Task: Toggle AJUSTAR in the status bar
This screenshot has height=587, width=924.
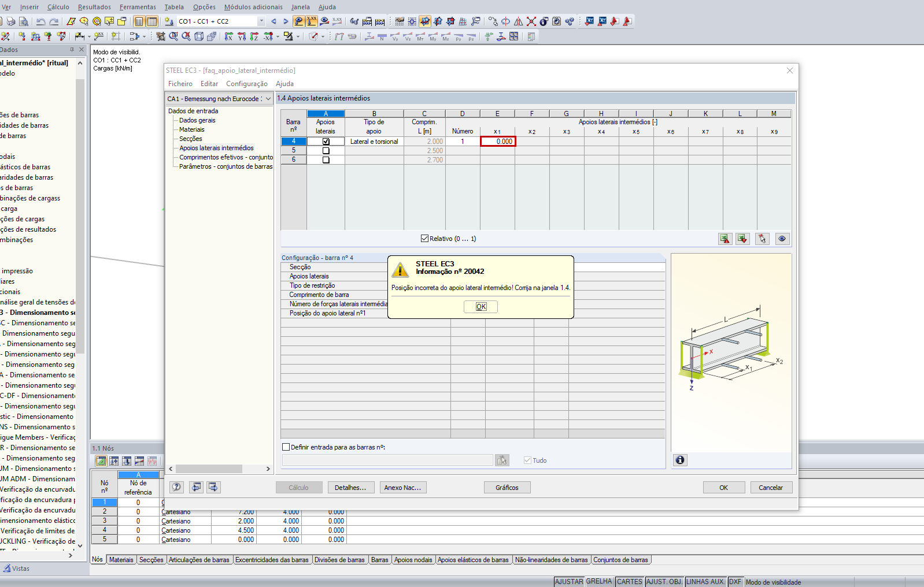Action: click(x=570, y=582)
